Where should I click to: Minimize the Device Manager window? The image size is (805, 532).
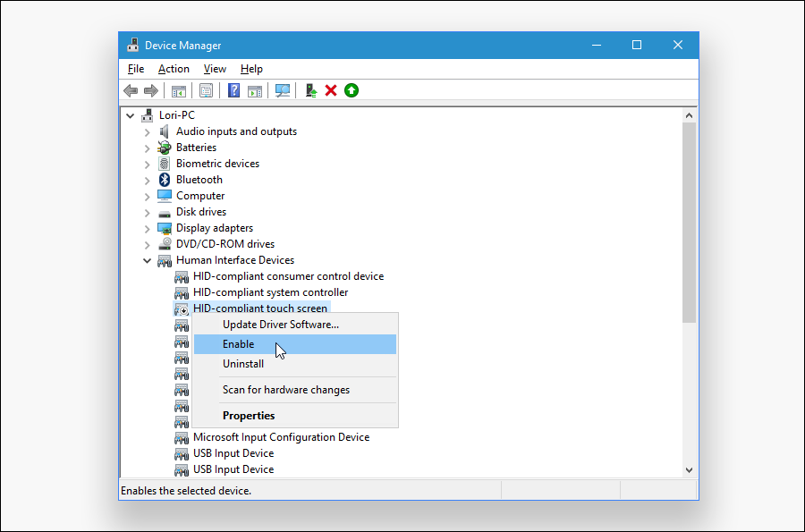[x=597, y=45]
